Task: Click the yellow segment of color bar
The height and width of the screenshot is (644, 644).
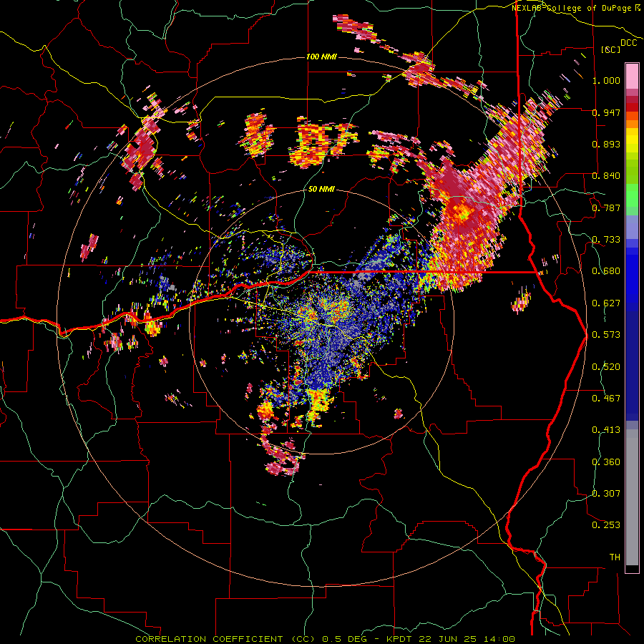Action: point(632,141)
